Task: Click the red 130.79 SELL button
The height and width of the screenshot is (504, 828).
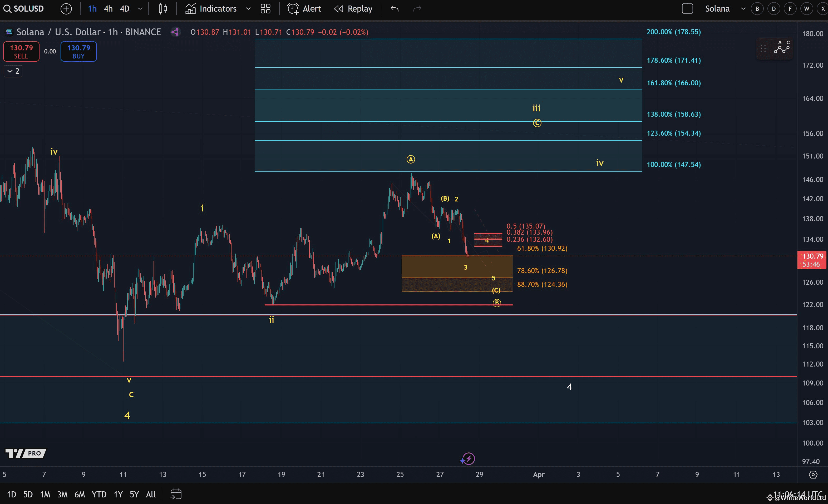Action: pos(21,51)
